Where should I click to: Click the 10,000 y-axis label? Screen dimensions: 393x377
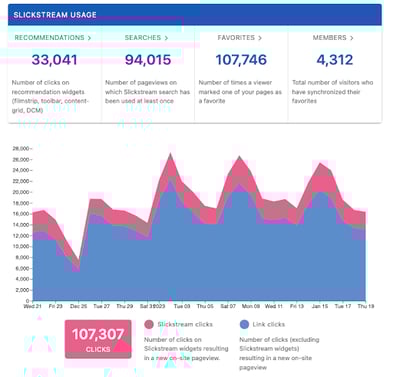coord(21,247)
